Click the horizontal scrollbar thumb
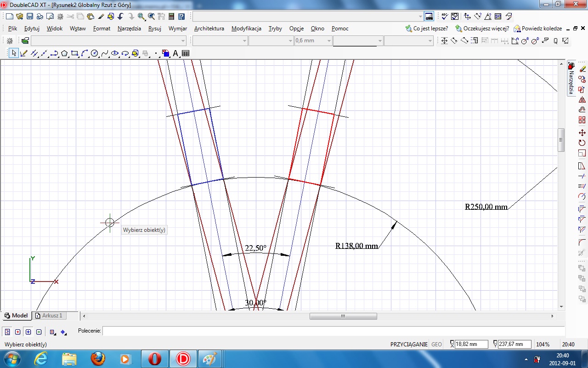The width and height of the screenshot is (588, 368). 343,316
